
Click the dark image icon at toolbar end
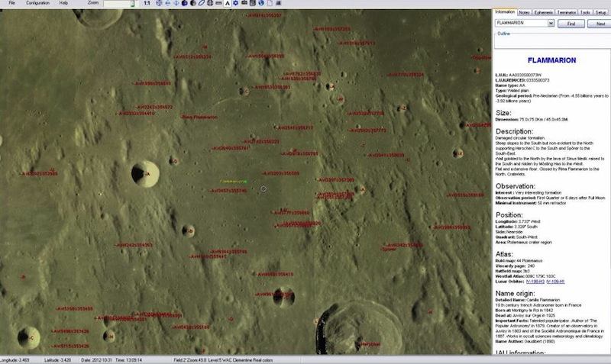tap(278, 3)
